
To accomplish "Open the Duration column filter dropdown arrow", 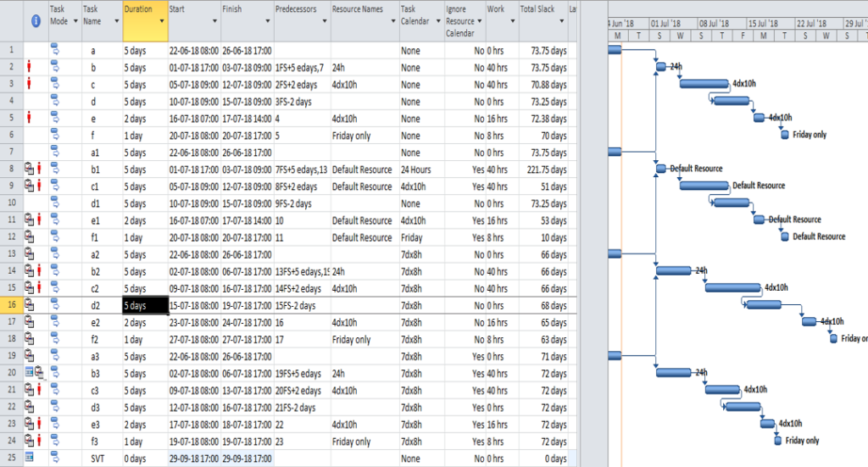I will pos(162,21).
